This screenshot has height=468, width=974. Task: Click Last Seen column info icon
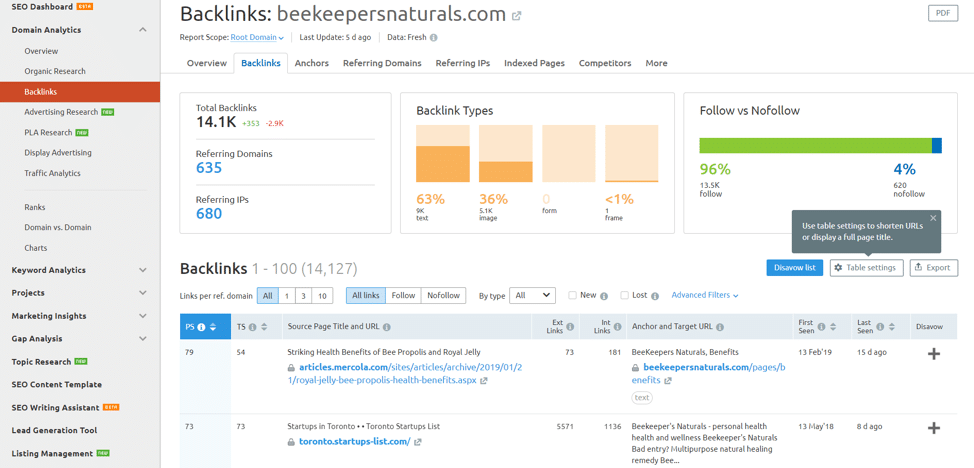(x=881, y=327)
